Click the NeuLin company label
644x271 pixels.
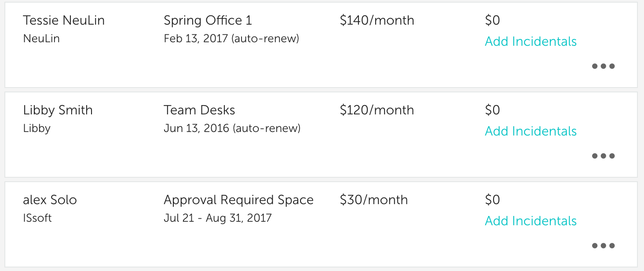coord(41,39)
